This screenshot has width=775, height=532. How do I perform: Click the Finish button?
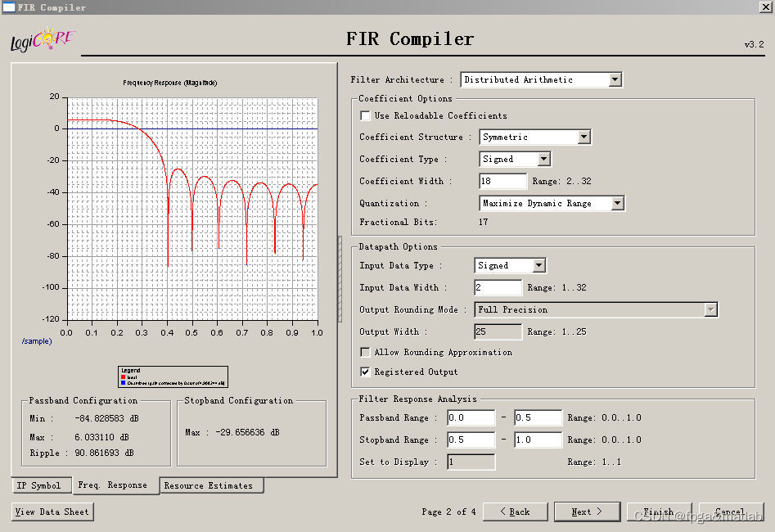click(659, 512)
